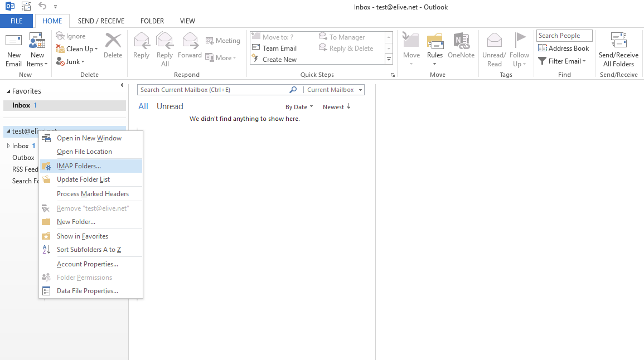Open the Address Book
The width and height of the screenshot is (644, 360).
tap(564, 48)
